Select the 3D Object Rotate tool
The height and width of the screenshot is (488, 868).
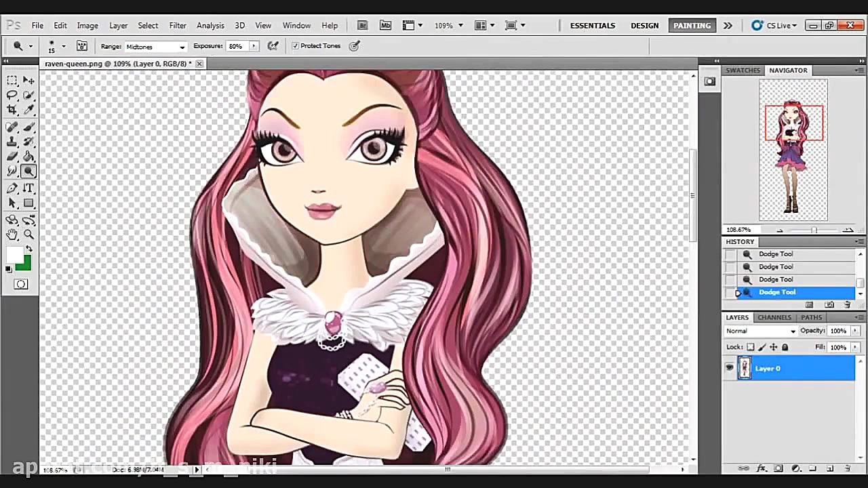tap(12, 220)
